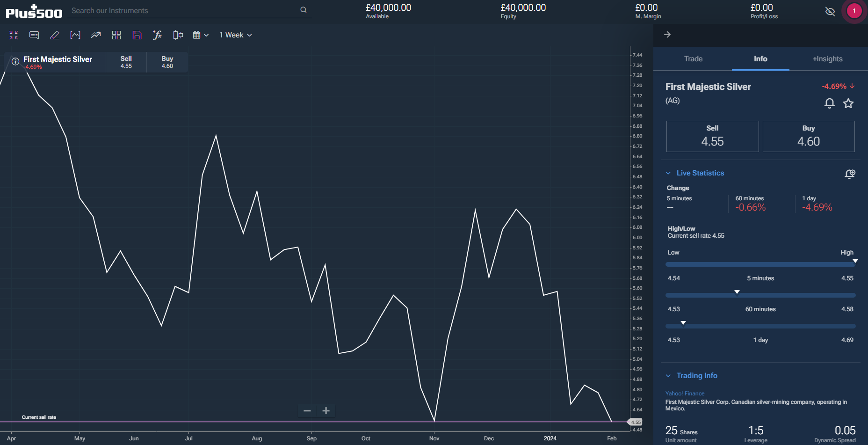Open the calendar date range dropdown

201,35
